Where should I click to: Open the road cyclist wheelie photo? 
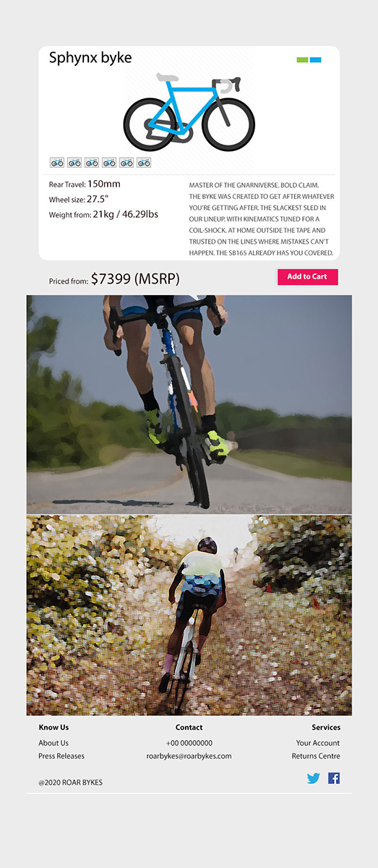click(x=189, y=404)
